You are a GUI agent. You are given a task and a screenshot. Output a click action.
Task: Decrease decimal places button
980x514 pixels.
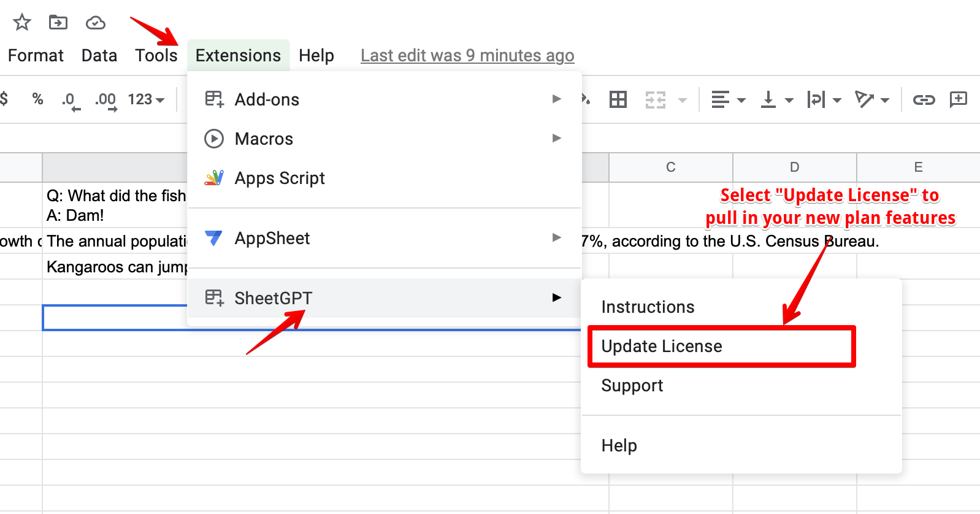[x=71, y=100]
